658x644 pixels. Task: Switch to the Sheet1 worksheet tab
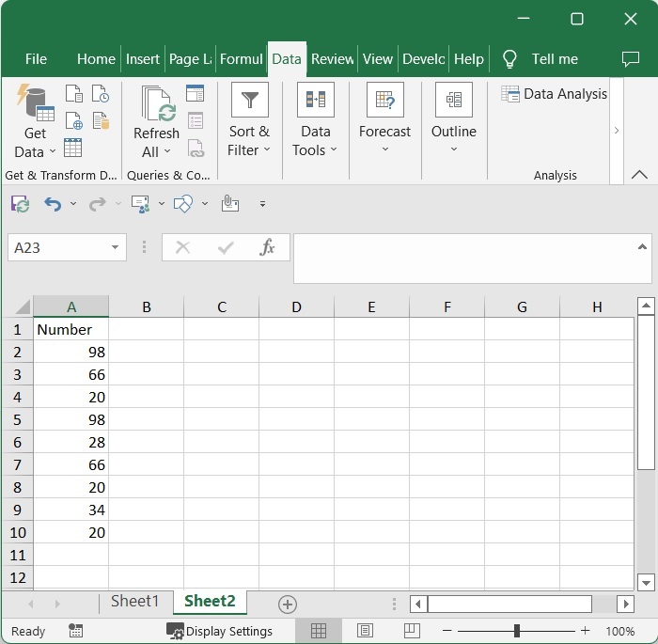coord(135,602)
